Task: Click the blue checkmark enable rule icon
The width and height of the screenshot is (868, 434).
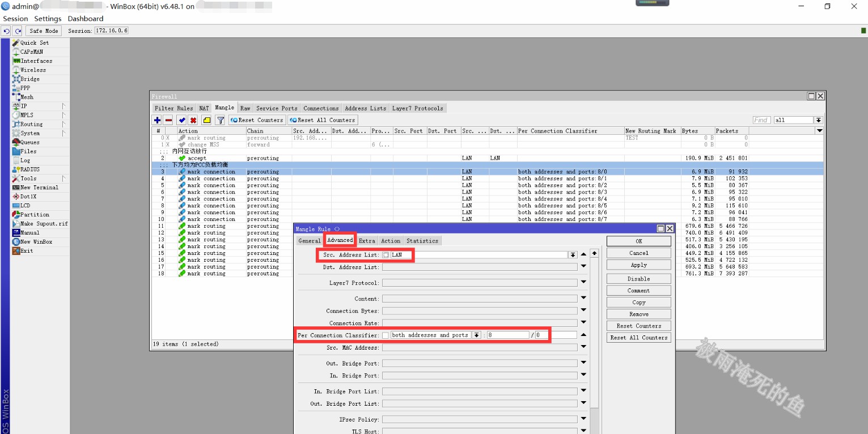Action: 181,120
